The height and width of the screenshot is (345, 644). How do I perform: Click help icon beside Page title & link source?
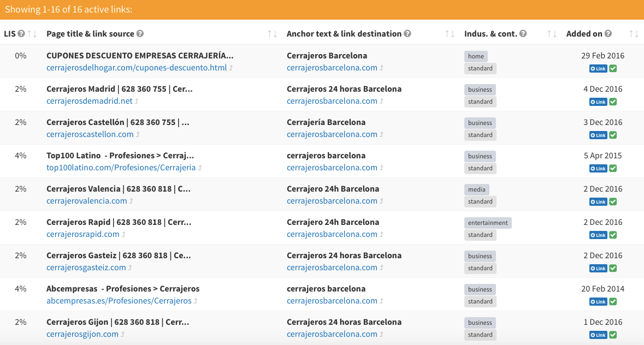[140, 34]
